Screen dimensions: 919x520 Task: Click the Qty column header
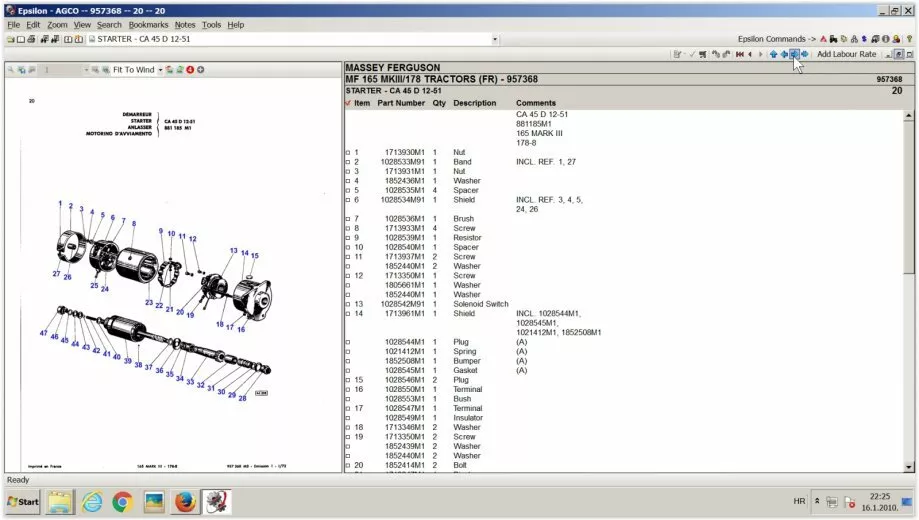pyautogui.click(x=439, y=103)
